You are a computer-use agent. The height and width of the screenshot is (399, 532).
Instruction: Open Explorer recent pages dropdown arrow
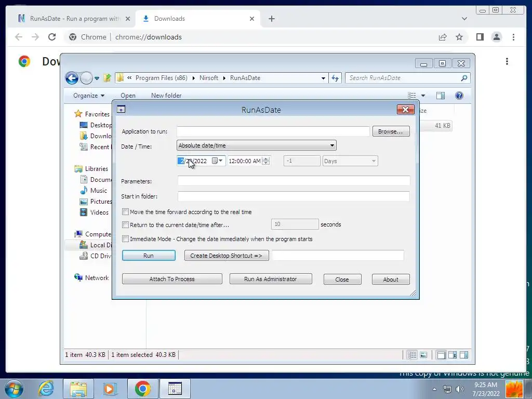[x=97, y=78]
